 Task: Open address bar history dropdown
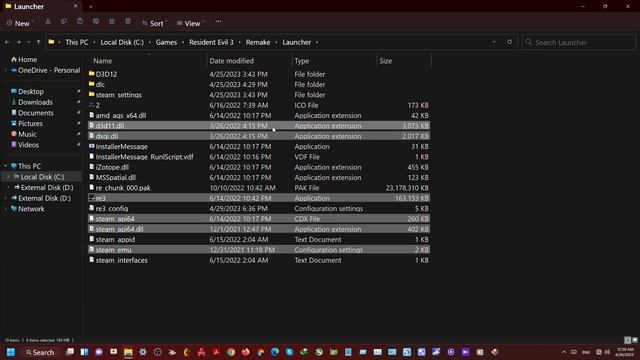tap(494, 42)
